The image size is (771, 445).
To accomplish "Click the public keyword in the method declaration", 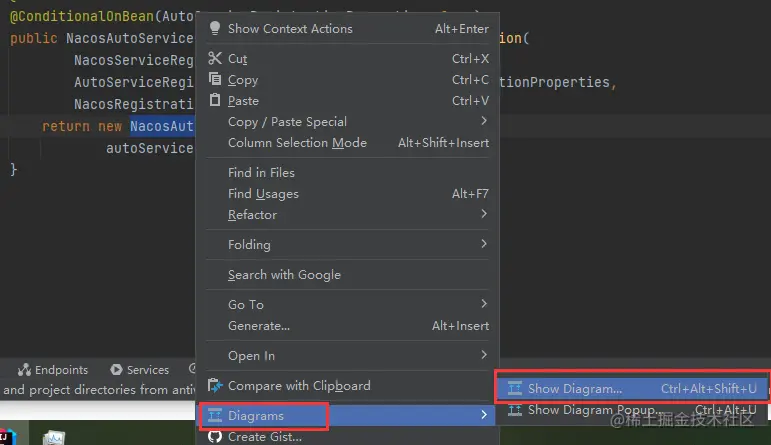I will pyautogui.click(x=33, y=38).
